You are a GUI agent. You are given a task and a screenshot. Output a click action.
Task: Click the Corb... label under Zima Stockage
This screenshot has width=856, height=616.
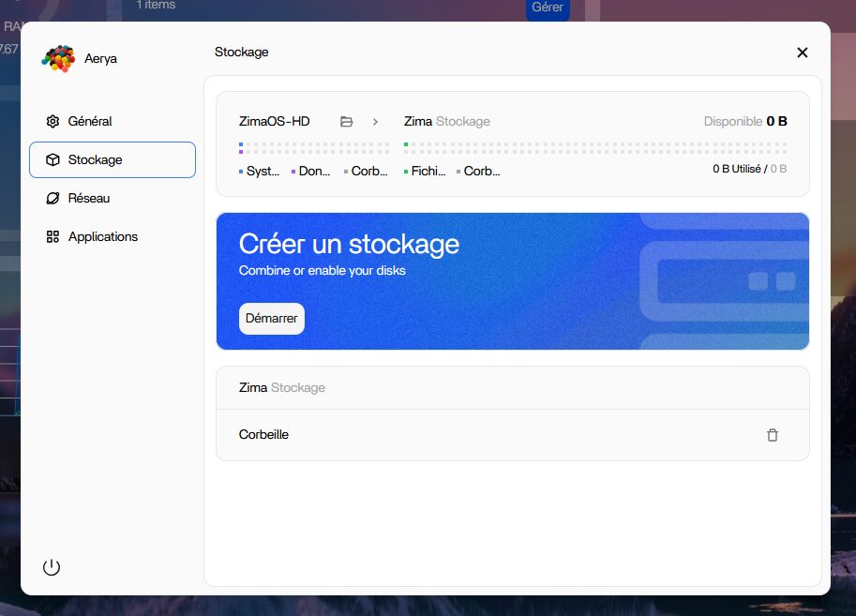[x=482, y=172]
